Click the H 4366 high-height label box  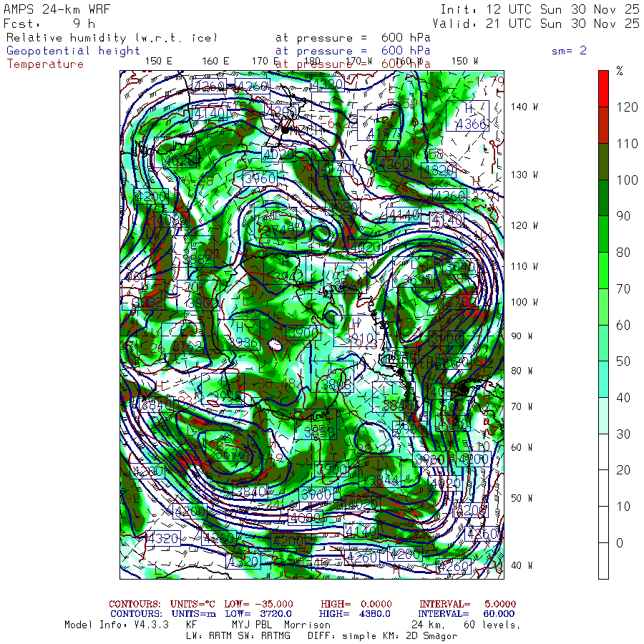(x=469, y=117)
